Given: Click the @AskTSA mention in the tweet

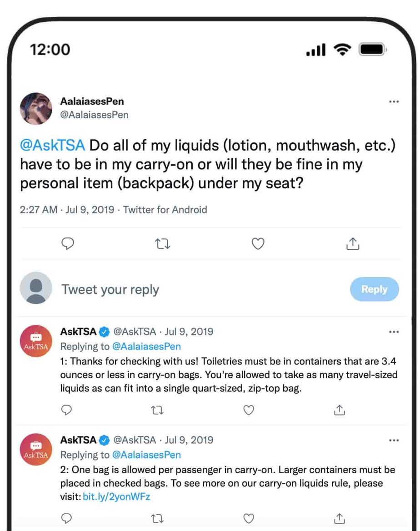Looking at the screenshot, I should click(x=52, y=145).
